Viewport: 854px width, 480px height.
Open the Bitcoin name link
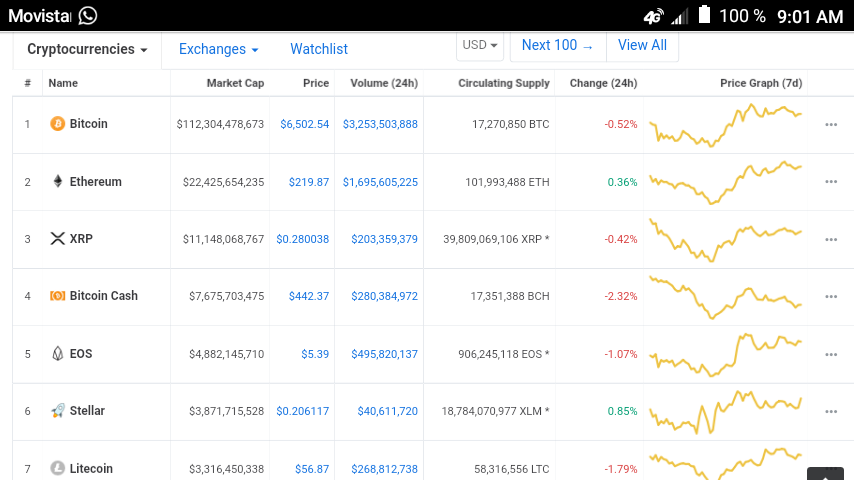89,124
